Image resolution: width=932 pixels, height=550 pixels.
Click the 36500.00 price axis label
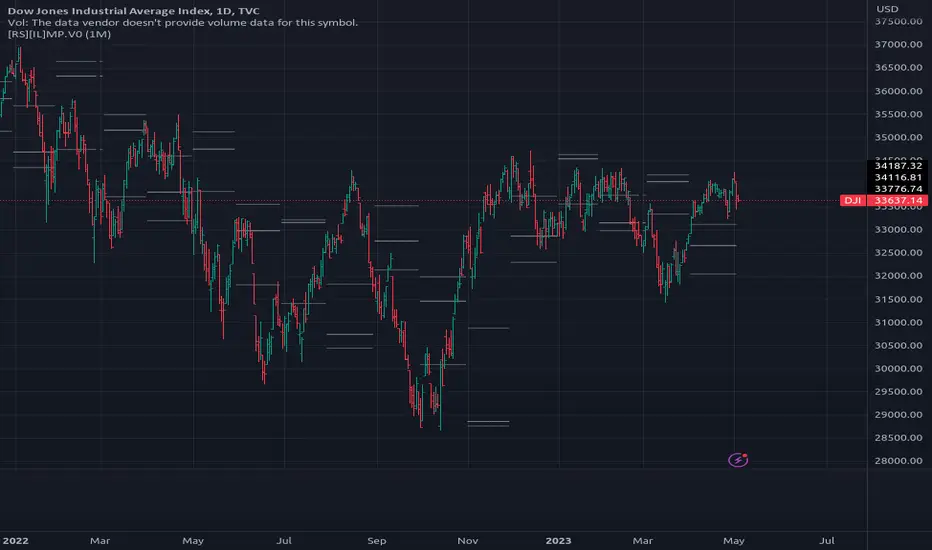click(898, 68)
